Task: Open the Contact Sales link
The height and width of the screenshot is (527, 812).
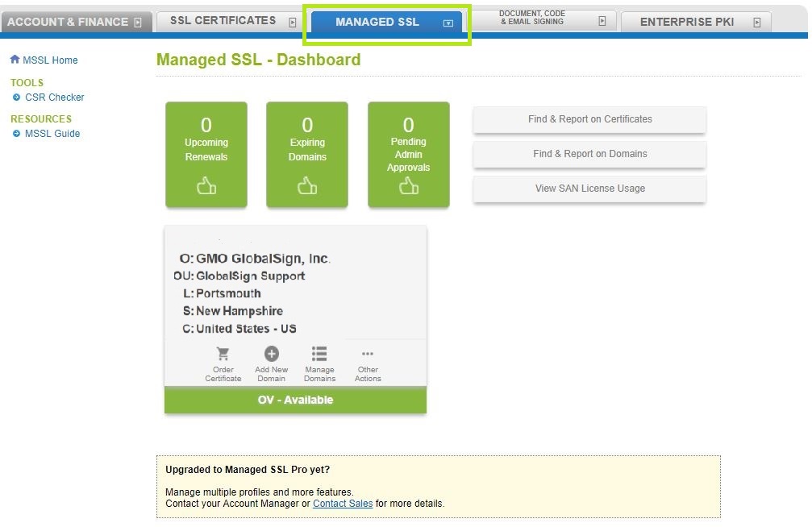Action: [x=342, y=503]
